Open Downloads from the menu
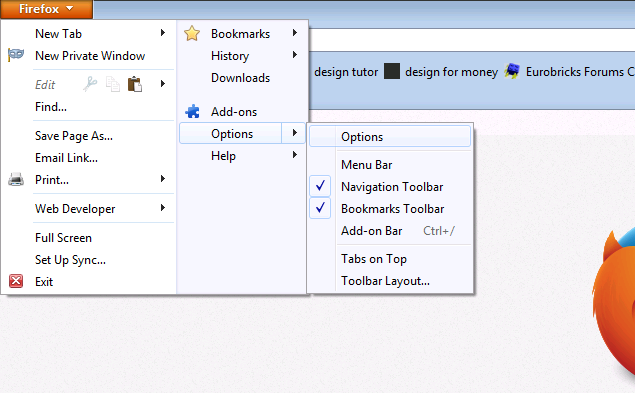Viewport: 635px width, 393px height. tap(242, 77)
